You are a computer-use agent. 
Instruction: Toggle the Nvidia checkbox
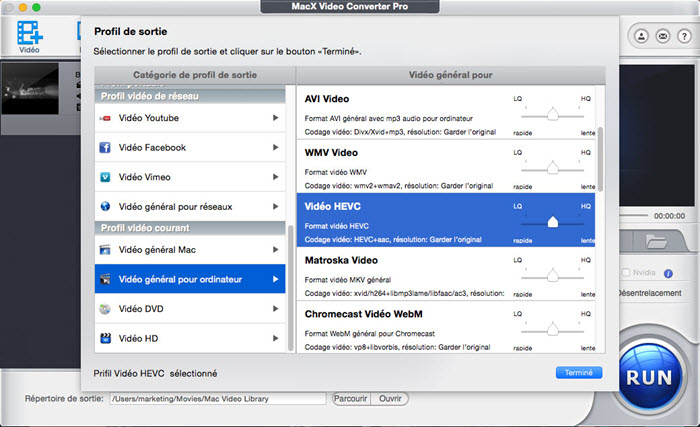pos(627,273)
